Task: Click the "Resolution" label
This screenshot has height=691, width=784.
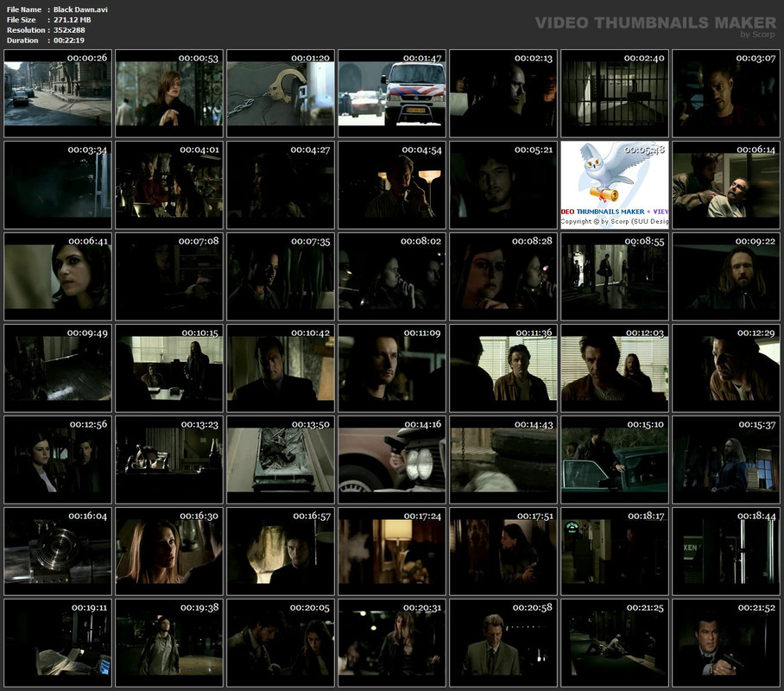Action: [x=26, y=30]
